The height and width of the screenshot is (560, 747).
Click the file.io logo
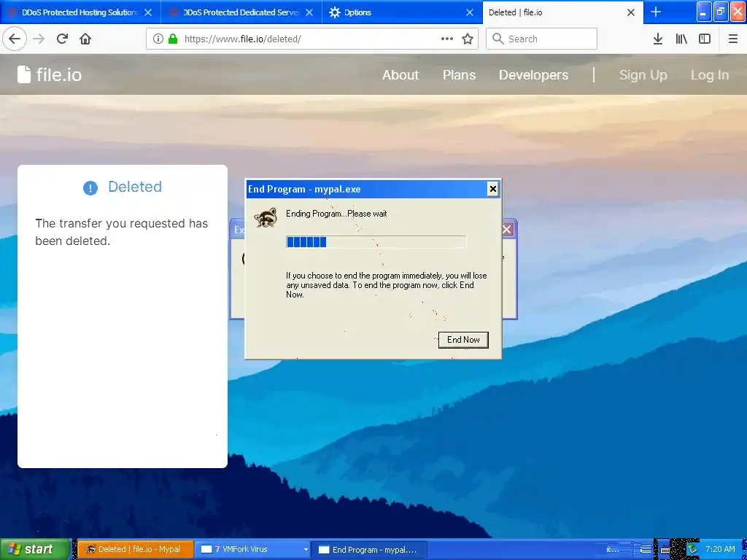(50, 75)
